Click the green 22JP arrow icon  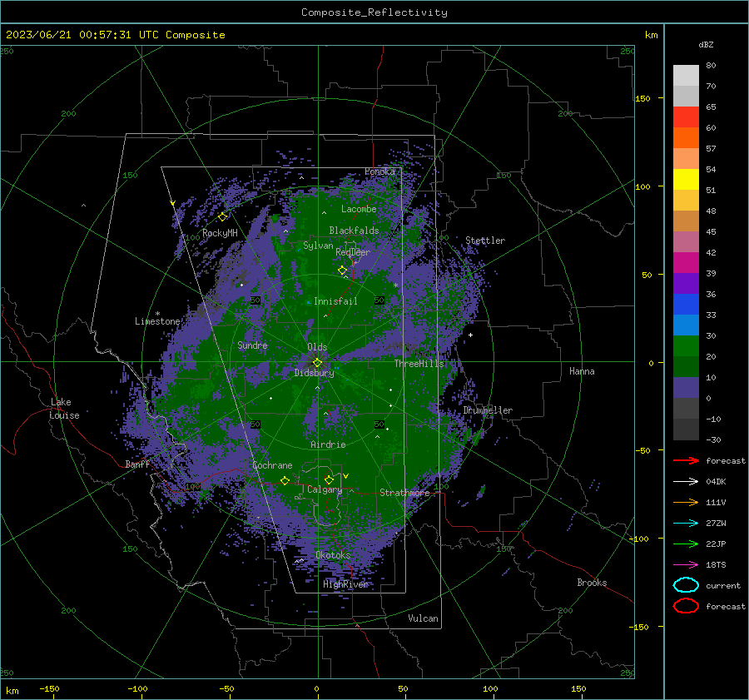[686, 544]
